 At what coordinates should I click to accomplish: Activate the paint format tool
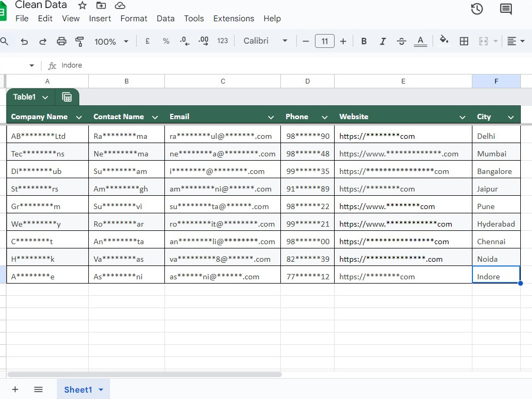(x=79, y=41)
